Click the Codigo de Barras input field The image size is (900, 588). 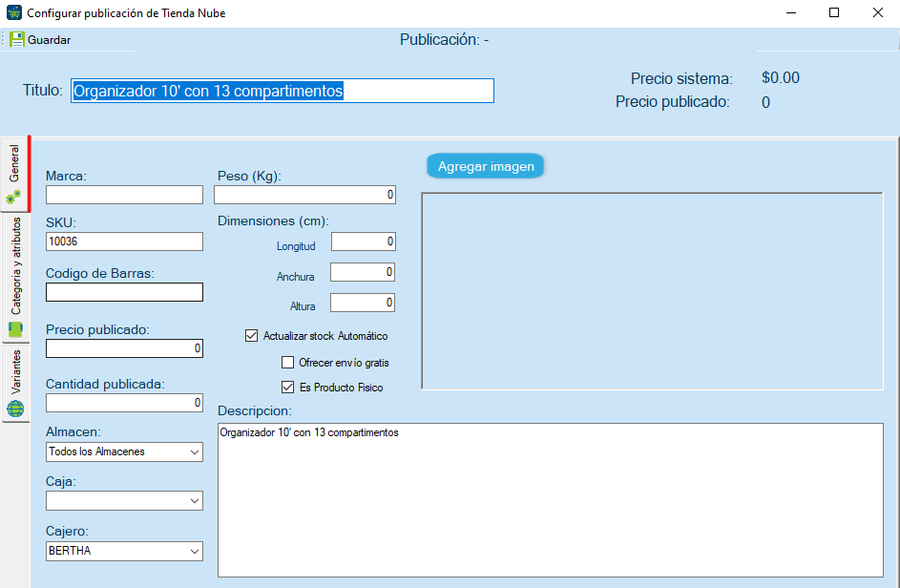point(125,292)
